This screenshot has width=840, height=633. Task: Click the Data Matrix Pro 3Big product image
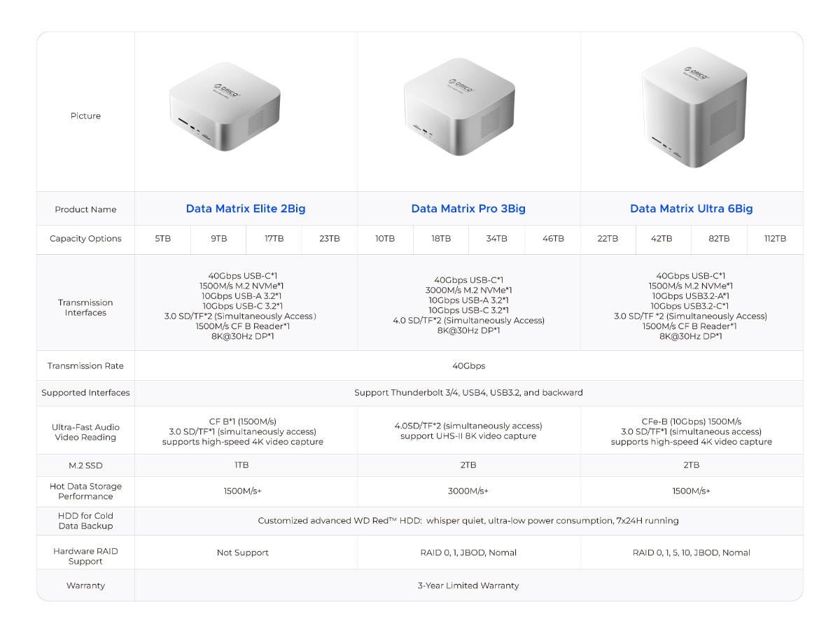pos(459,106)
